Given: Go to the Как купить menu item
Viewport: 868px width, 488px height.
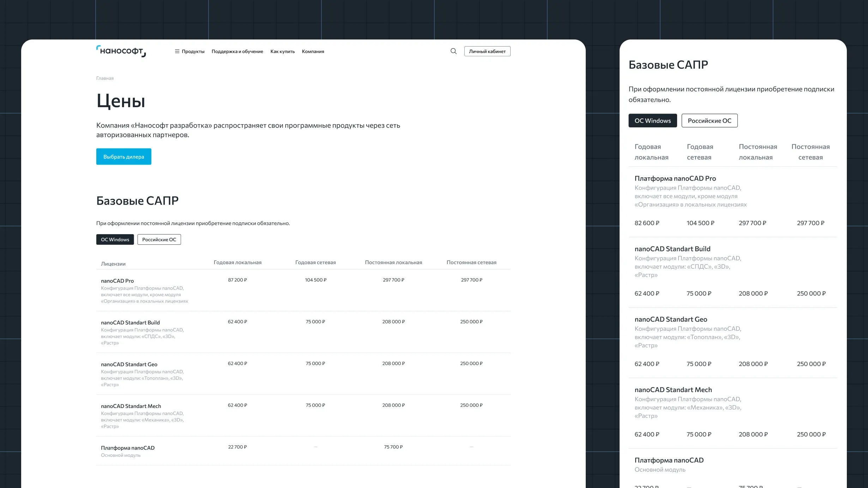Looking at the screenshot, I should pos(283,51).
